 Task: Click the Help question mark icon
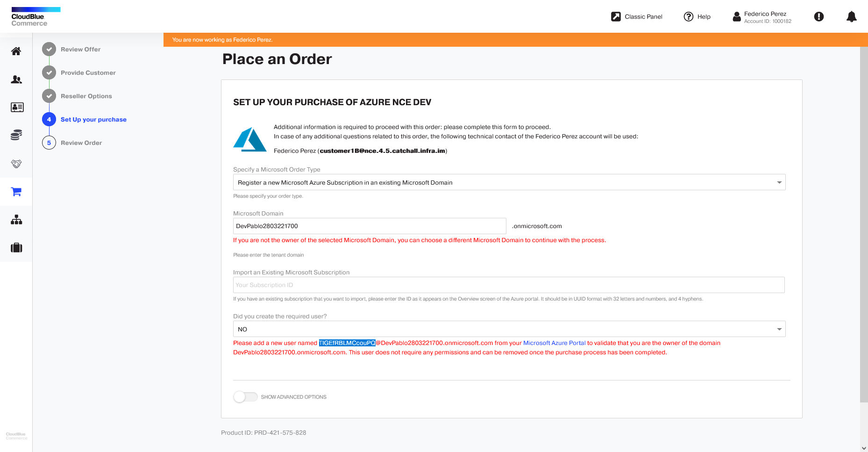689,17
